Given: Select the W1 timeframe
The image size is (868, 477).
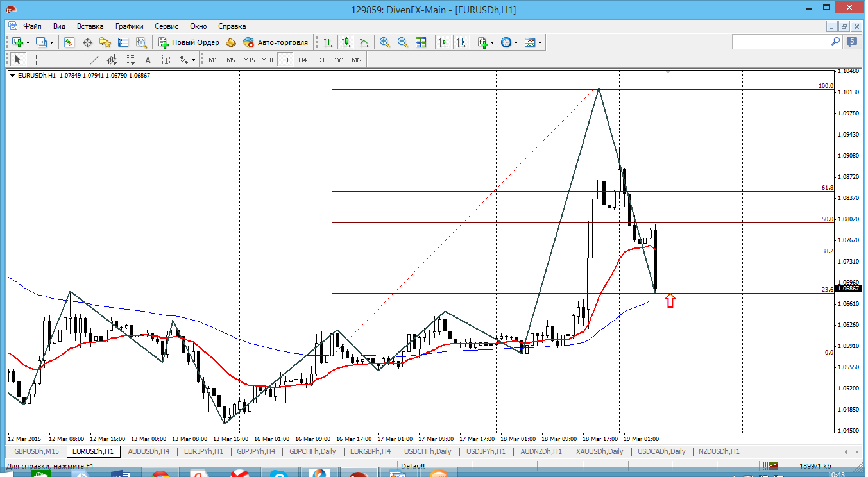Looking at the screenshot, I should pyautogui.click(x=339, y=60).
